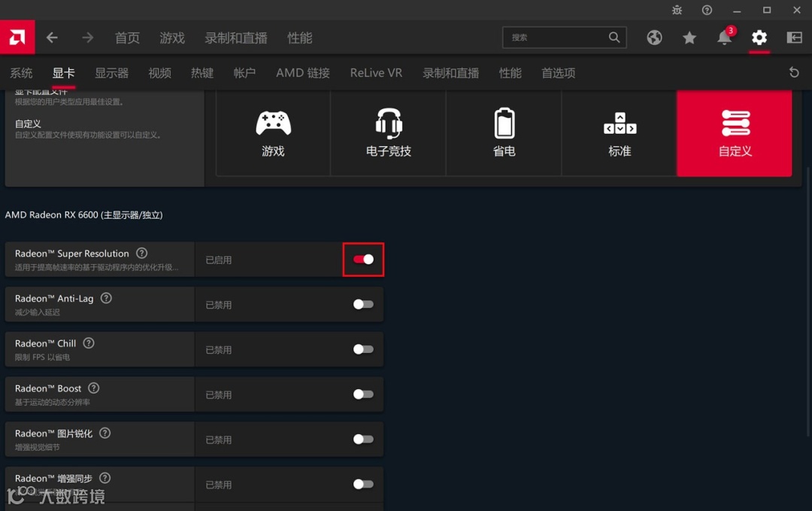
Task: Switch to the 热键 tab
Action: click(202, 73)
